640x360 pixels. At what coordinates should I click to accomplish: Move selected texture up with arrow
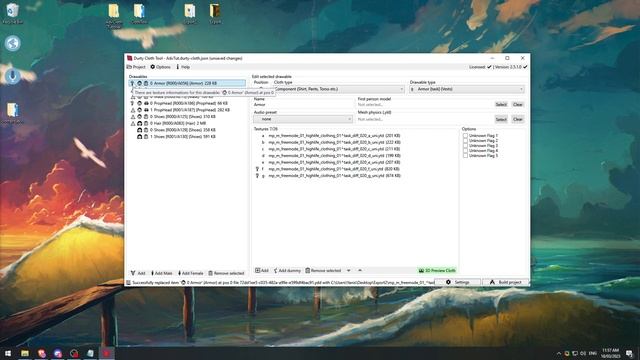pyautogui.click(x=360, y=271)
